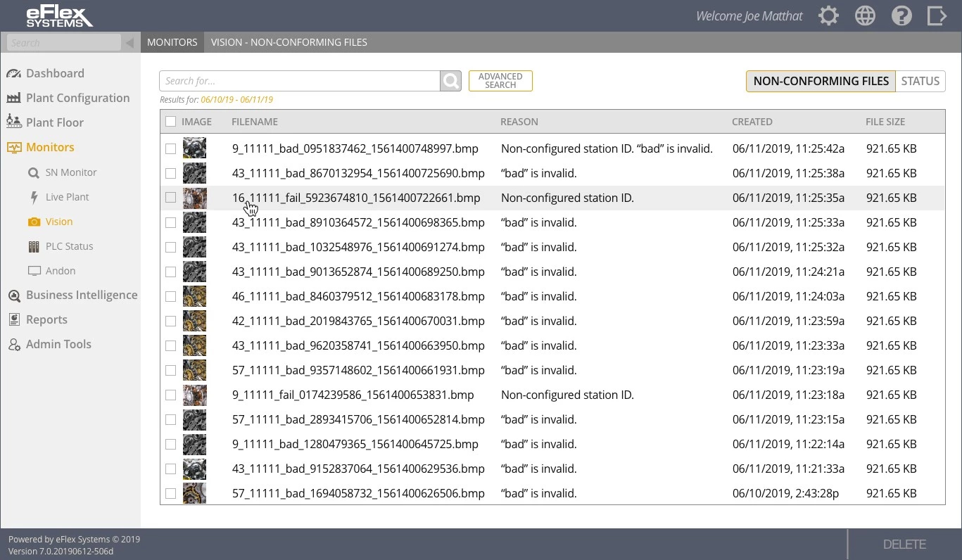Click the ADVANCED SEARCH button
Screen dimensions: 962x560
(x=500, y=81)
